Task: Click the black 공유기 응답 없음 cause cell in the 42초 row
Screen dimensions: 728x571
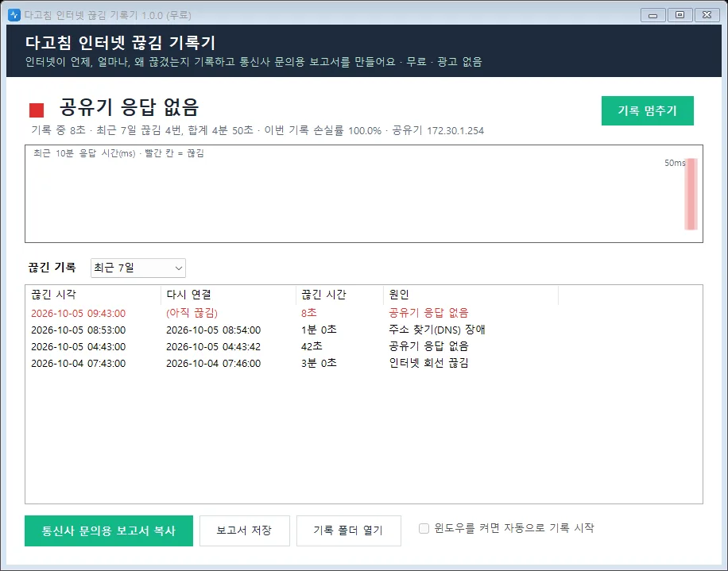Action: click(428, 346)
